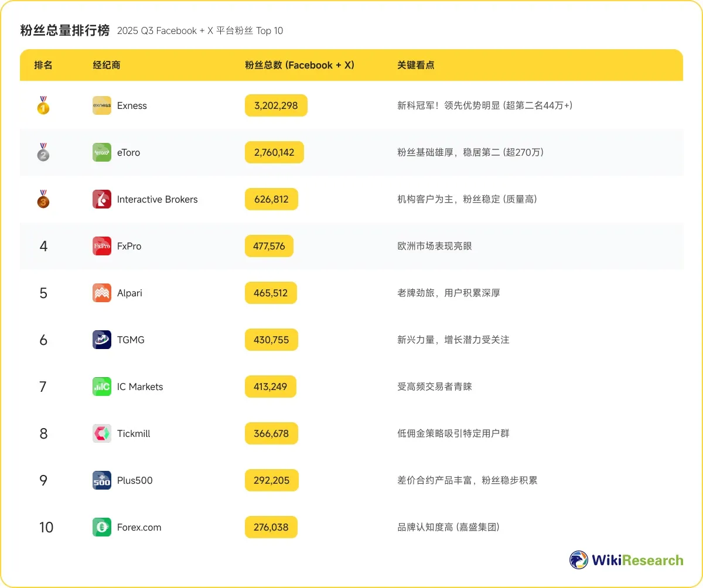This screenshot has width=703, height=588.
Task: Click the gold medal rank 1 icon
Action: (x=43, y=105)
